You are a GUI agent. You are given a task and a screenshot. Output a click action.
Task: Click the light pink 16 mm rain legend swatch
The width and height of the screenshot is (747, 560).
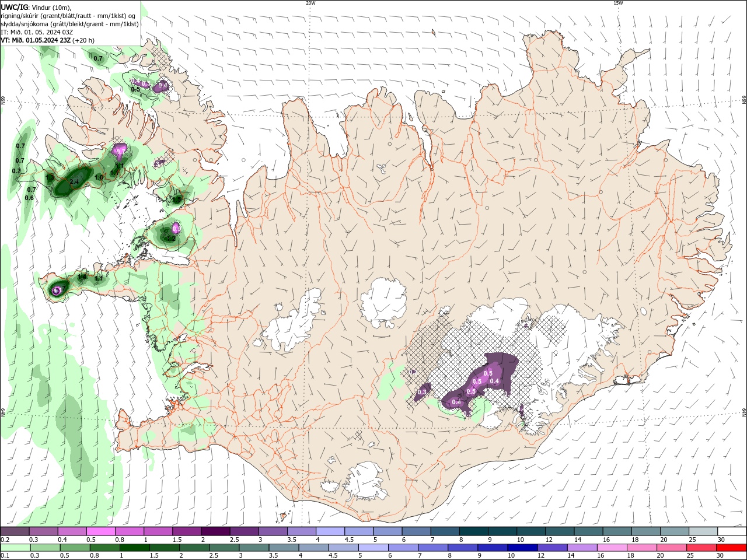[611, 548]
